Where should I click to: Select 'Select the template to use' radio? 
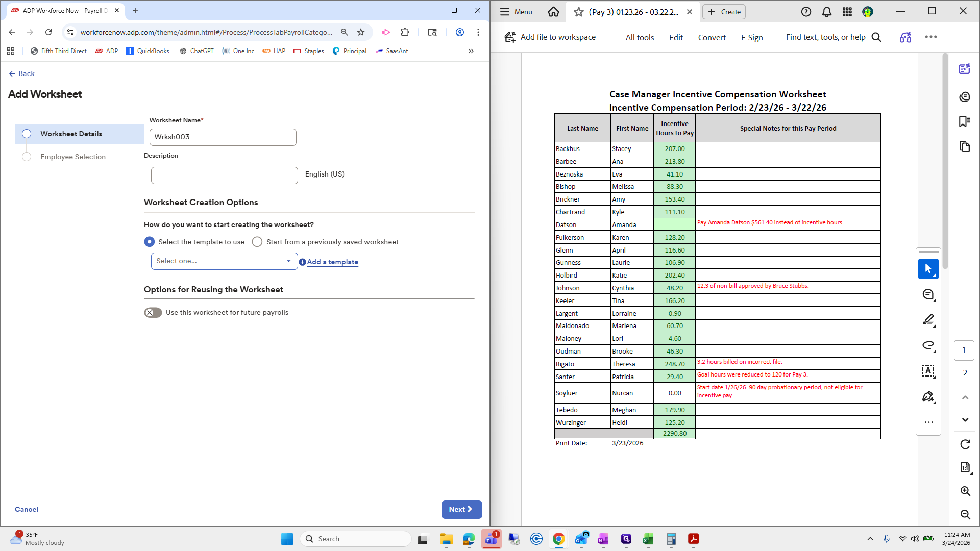pyautogui.click(x=150, y=242)
